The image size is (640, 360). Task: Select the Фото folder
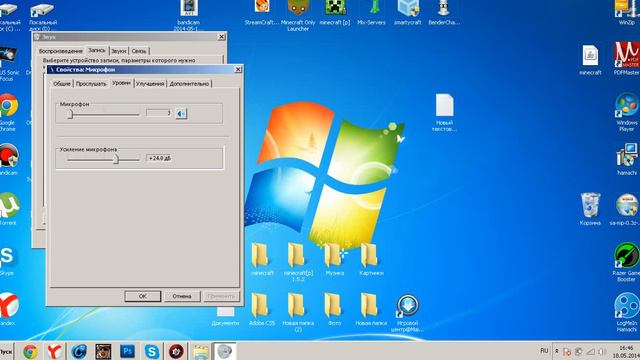[x=334, y=309]
